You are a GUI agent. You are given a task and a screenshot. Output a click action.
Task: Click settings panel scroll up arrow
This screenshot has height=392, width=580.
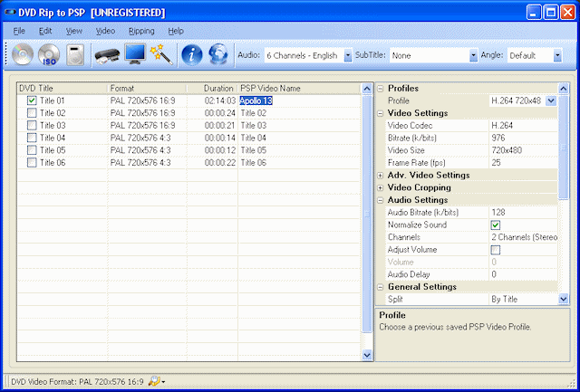[563, 89]
